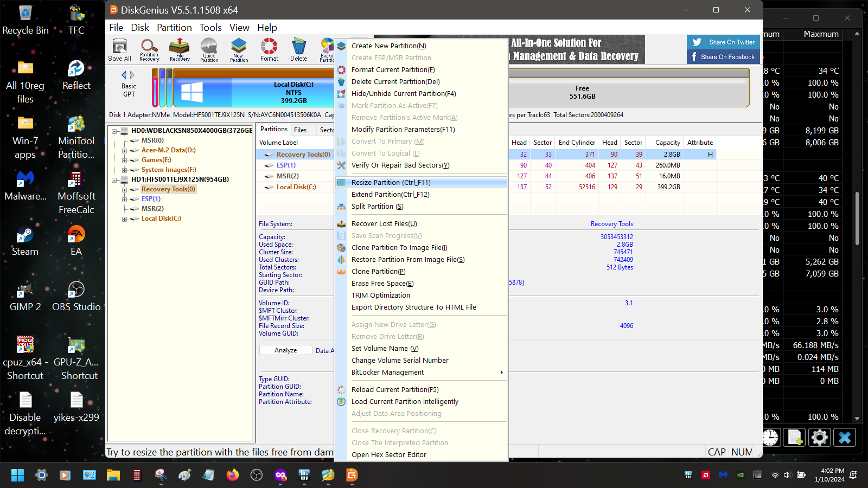Screen dimensions: 868x488
Task: Select Clone Partition To Image File
Action: pyautogui.click(x=422, y=248)
